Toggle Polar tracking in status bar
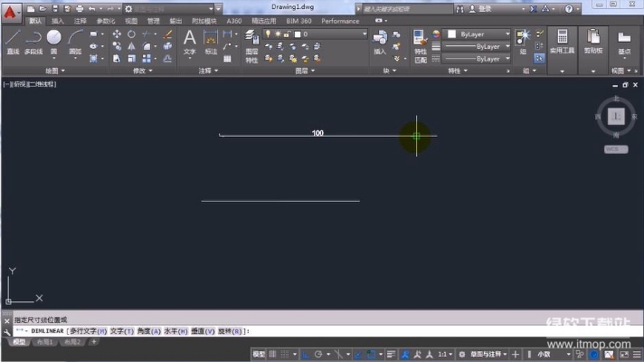Viewport: 644px width, 362px height. point(318,354)
